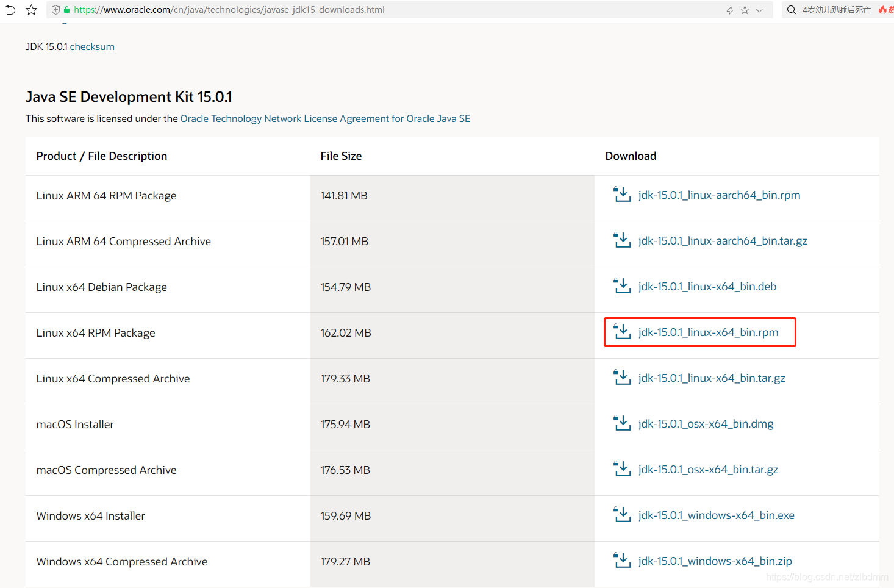Click the search box with Chinese suggestion text
894x588 pixels.
837,10
